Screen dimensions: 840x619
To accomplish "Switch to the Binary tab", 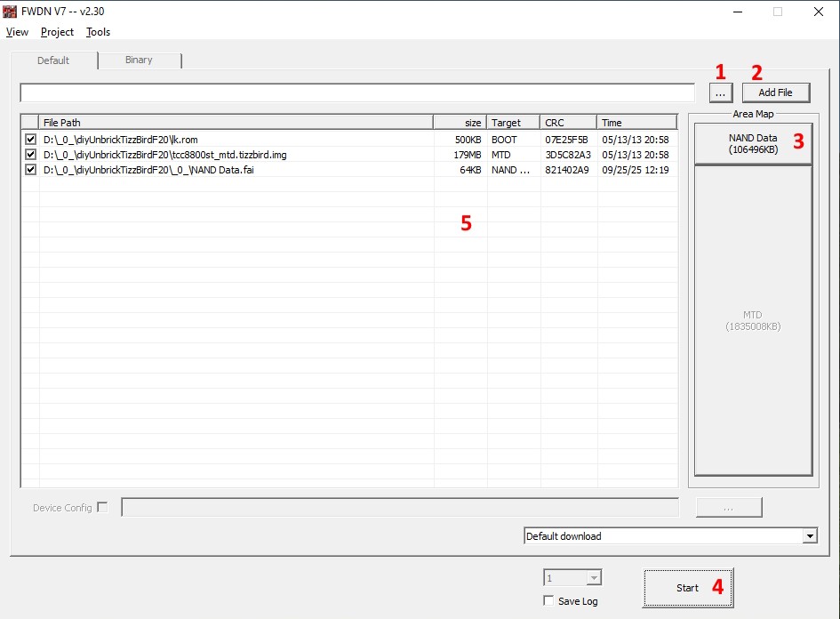I will (x=139, y=60).
